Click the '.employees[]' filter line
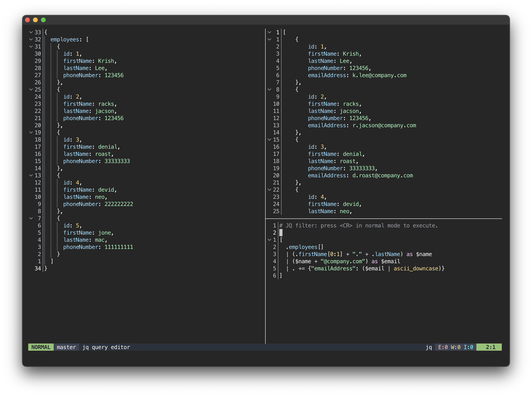This screenshot has height=396, width=532. 305,247
